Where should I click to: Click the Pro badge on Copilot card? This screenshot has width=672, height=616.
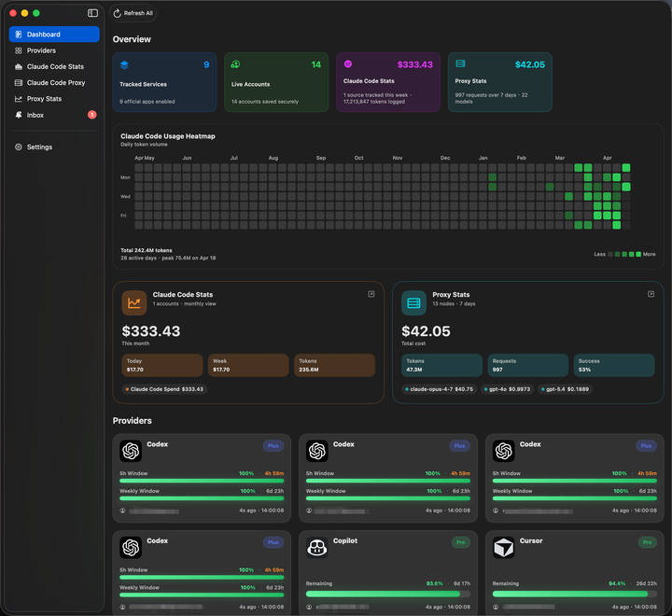click(x=461, y=542)
